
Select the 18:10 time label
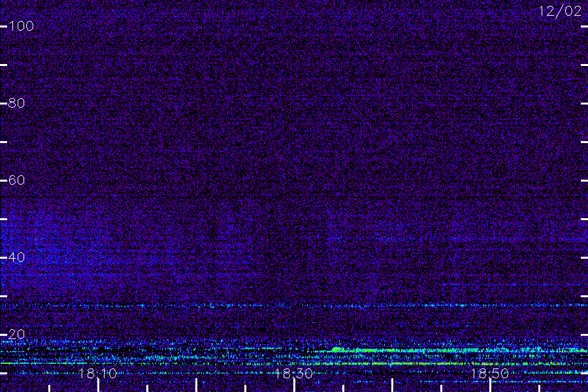click(x=97, y=374)
